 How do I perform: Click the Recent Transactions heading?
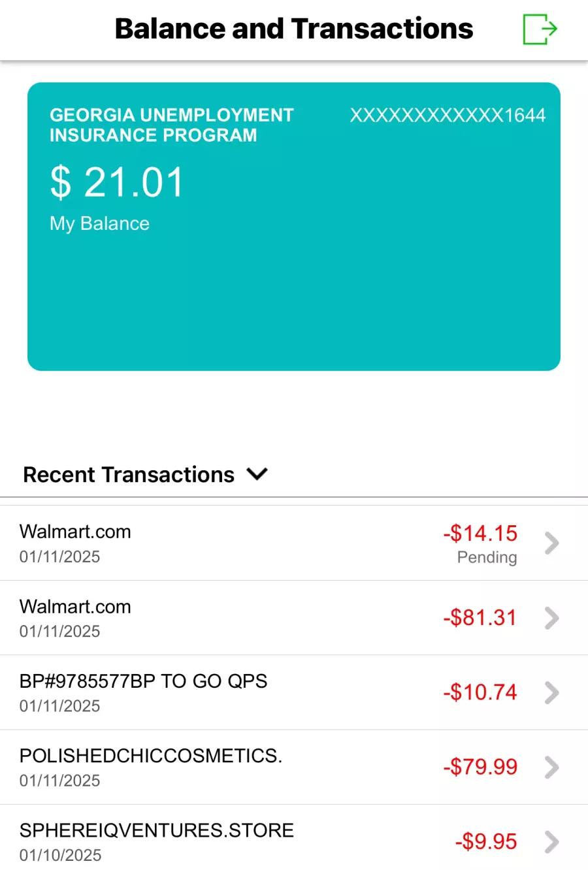(129, 475)
